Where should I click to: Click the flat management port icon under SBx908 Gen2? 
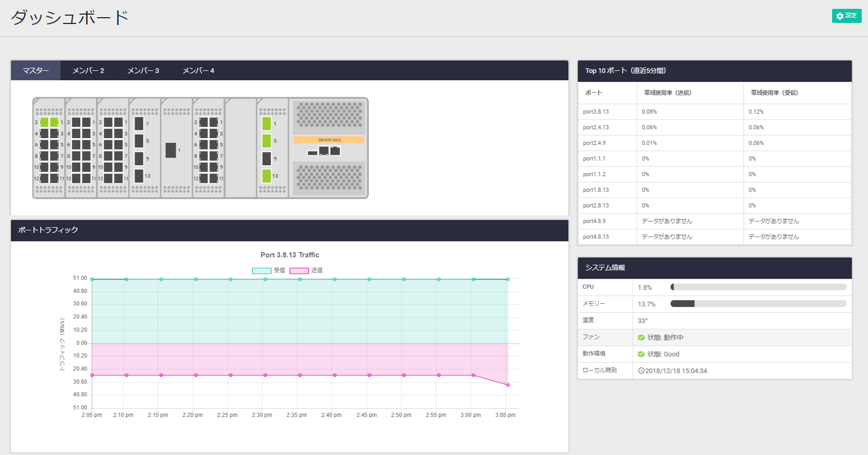coord(313,153)
